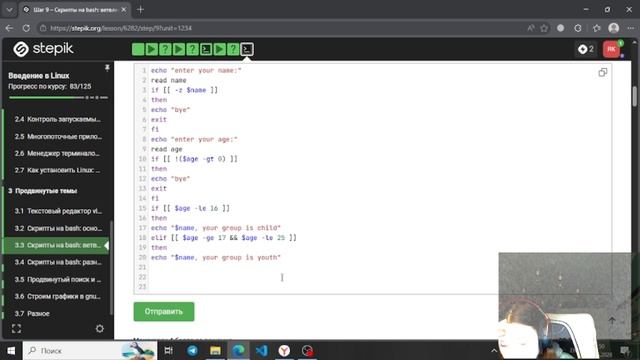Close the Stepik browser tab

coord(124,9)
